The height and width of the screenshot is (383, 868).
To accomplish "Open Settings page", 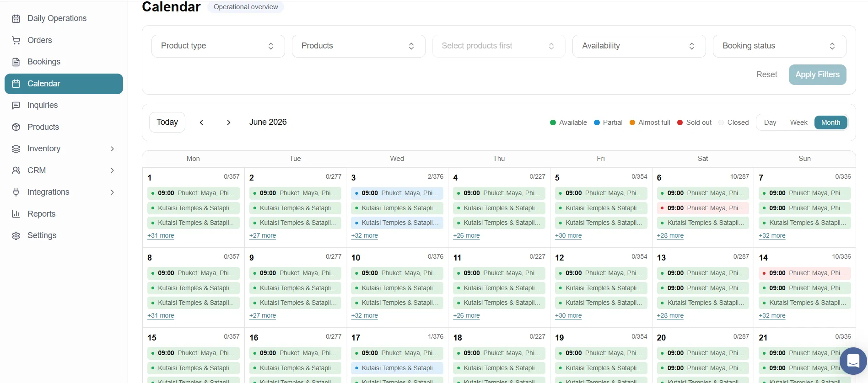I will pos(64,236).
